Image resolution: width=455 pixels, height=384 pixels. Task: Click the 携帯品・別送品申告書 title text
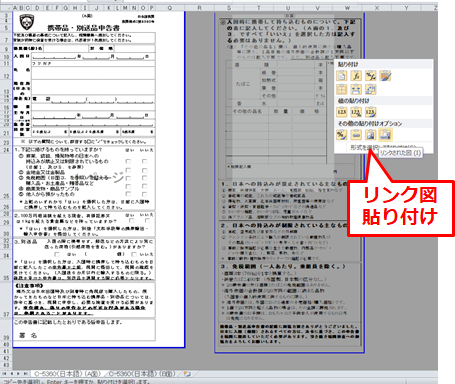(x=83, y=28)
